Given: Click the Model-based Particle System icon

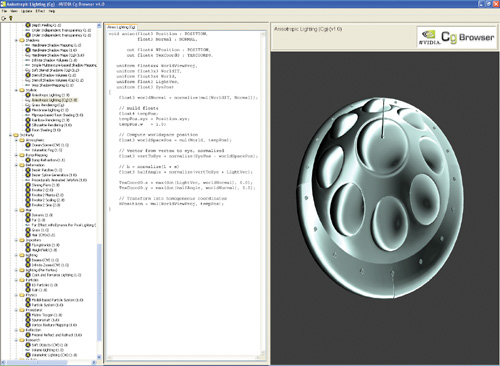Looking at the screenshot, I should [x=28, y=300].
